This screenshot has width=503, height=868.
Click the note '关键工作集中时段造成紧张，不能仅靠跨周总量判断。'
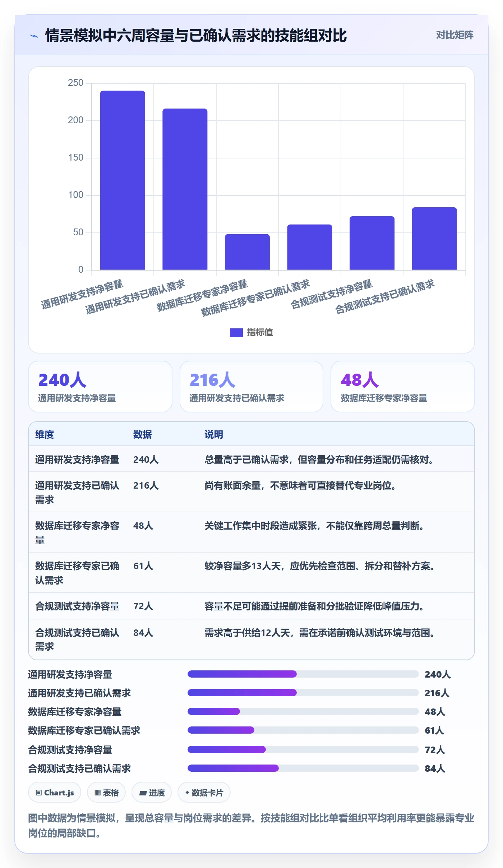[314, 526]
